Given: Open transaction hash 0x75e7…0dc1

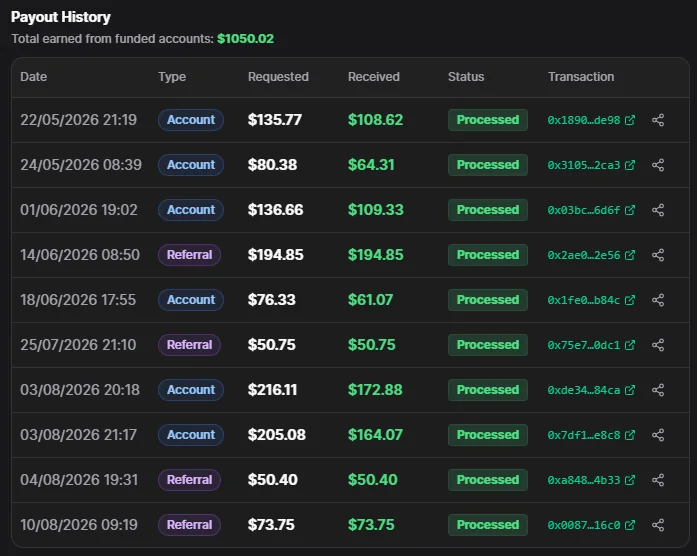Looking at the screenshot, I should point(584,345).
